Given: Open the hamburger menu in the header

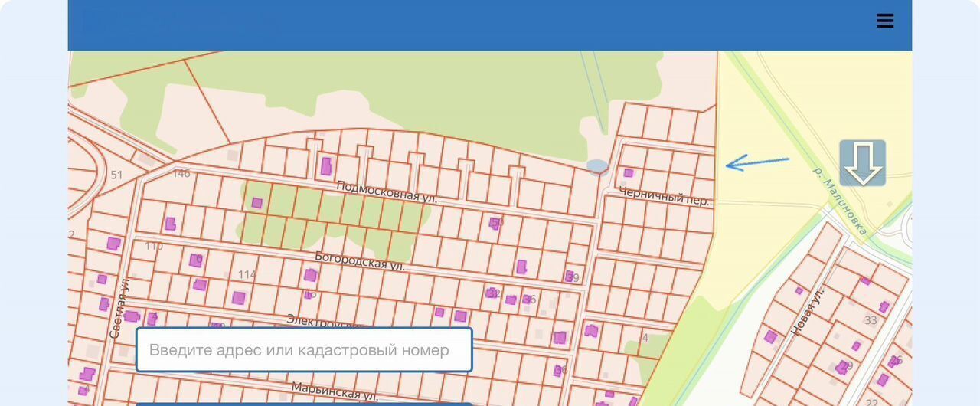Looking at the screenshot, I should (885, 21).
